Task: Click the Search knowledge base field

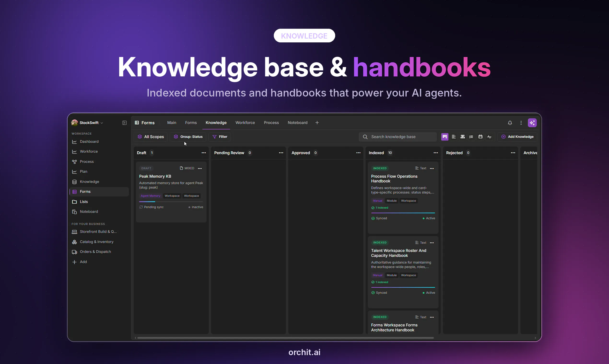Action: [398, 137]
